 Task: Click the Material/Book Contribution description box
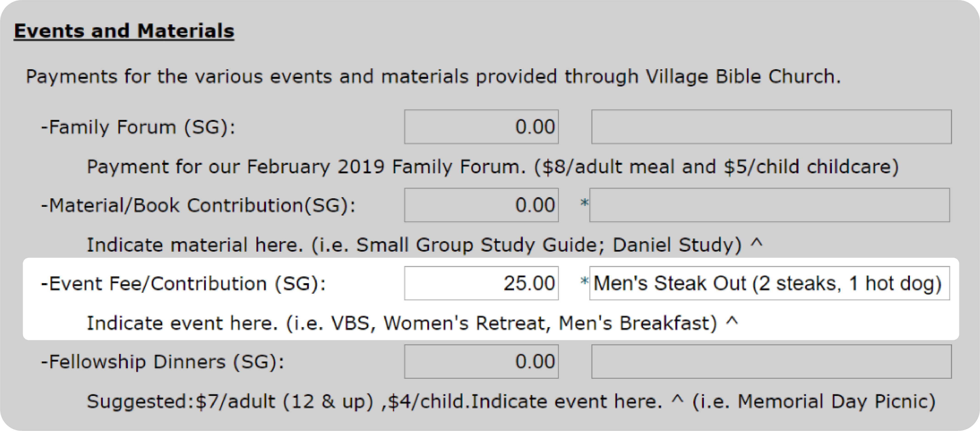click(x=769, y=205)
